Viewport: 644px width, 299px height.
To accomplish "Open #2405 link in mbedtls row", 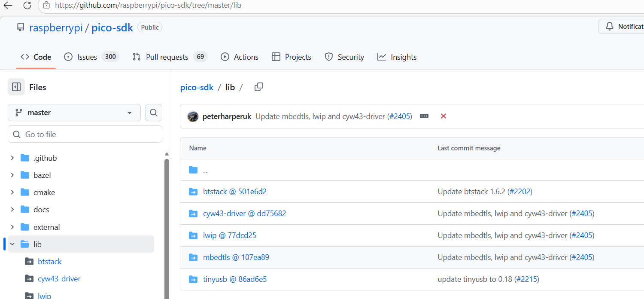I will (582, 257).
